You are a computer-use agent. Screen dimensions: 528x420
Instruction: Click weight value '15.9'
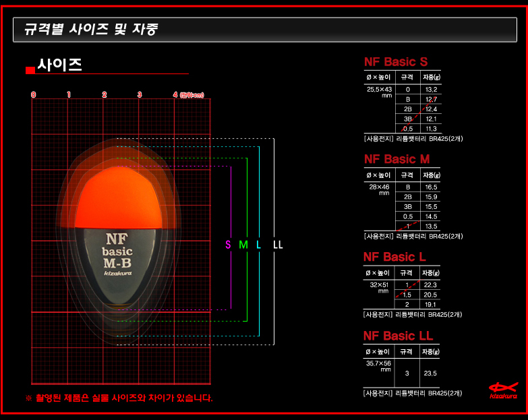[431, 197]
